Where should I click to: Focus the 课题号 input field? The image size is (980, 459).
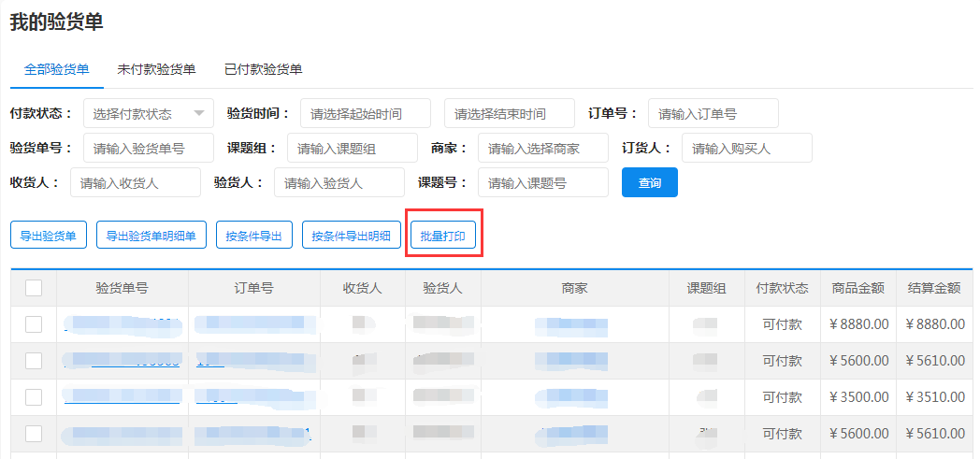[542, 182]
